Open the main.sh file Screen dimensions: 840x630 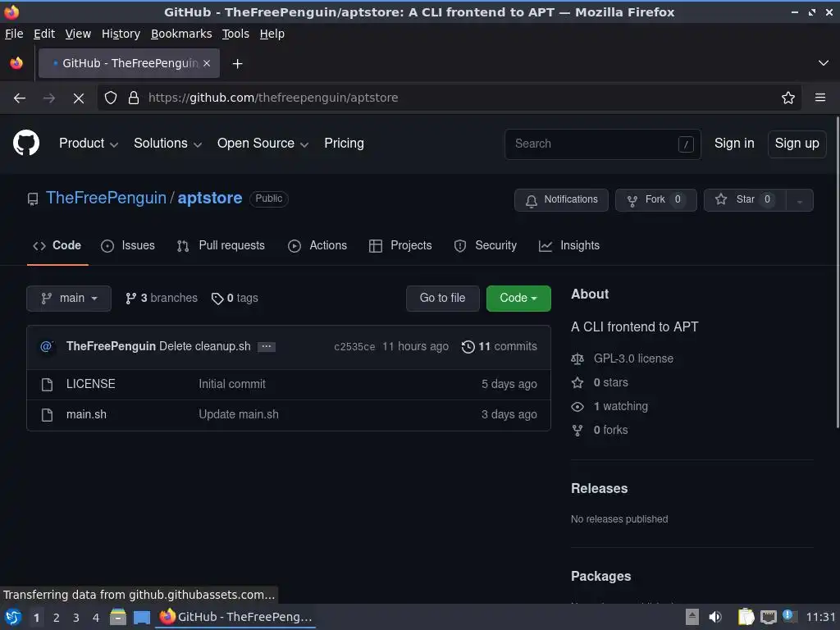tap(86, 414)
